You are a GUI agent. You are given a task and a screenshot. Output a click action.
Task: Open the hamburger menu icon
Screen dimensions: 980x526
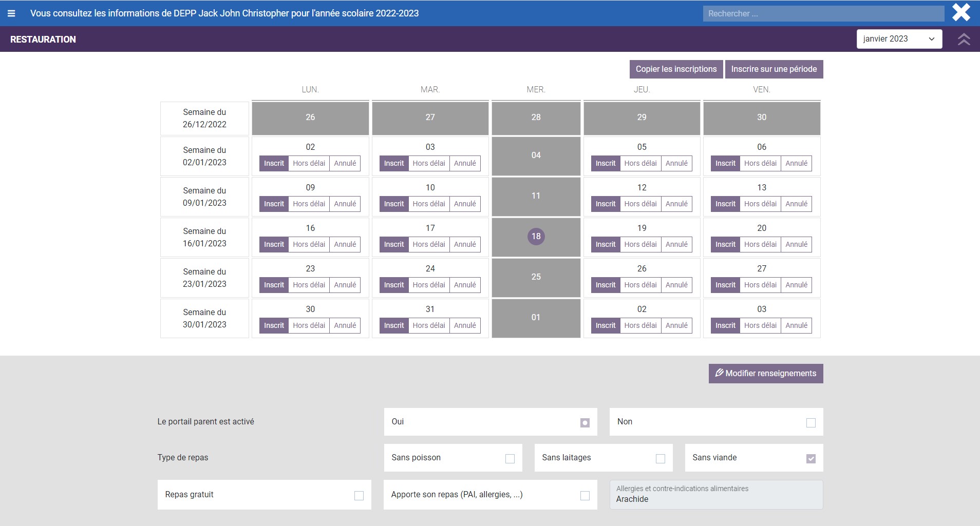[11, 13]
